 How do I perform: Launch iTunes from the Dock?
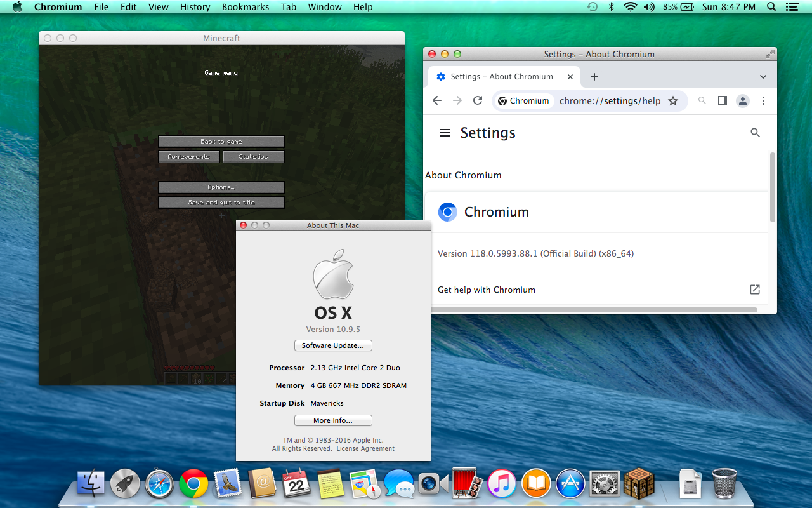pyautogui.click(x=502, y=484)
